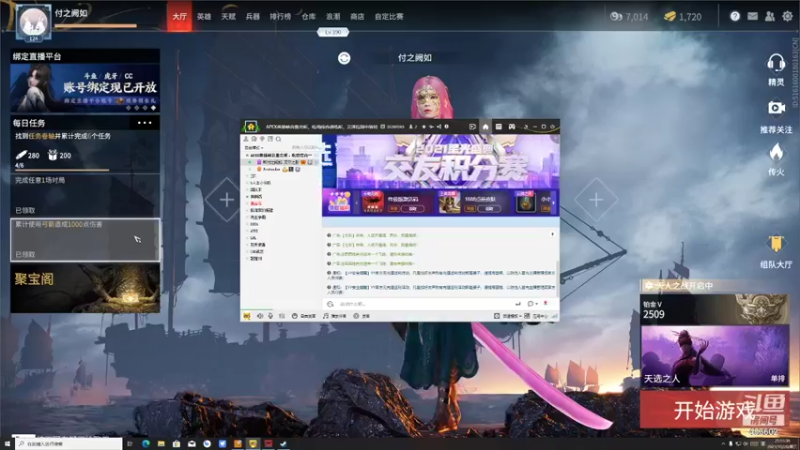Click the refresh icon beside 付之阙如
The image size is (800, 450).
pyautogui.click(x=344, y=58)
